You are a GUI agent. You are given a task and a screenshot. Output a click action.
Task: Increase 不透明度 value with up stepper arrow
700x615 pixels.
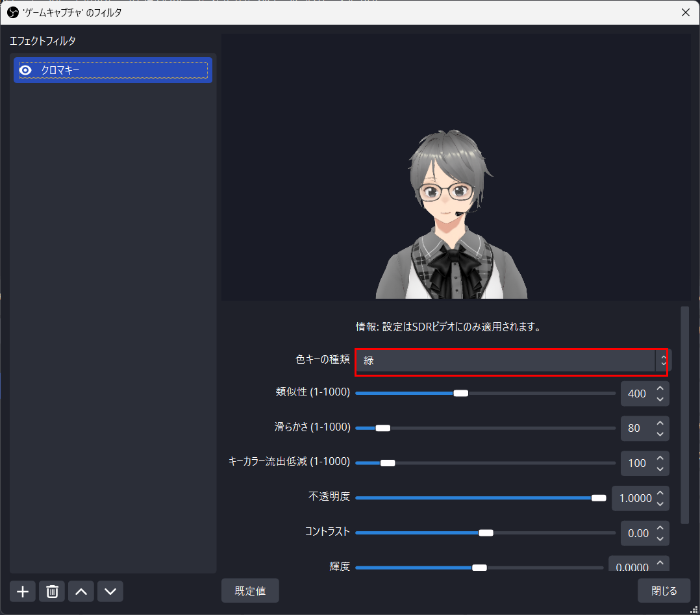(x=660, y=493)
